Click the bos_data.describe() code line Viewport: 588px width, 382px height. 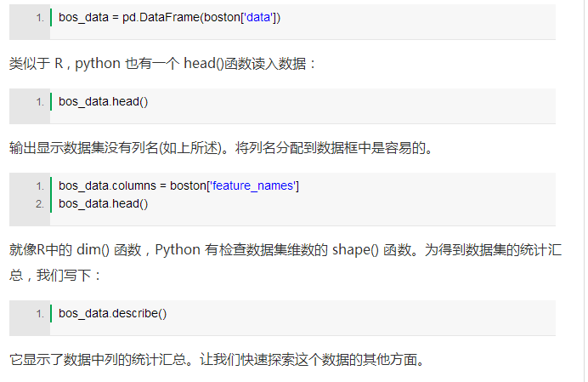click(x=112, y=313)
